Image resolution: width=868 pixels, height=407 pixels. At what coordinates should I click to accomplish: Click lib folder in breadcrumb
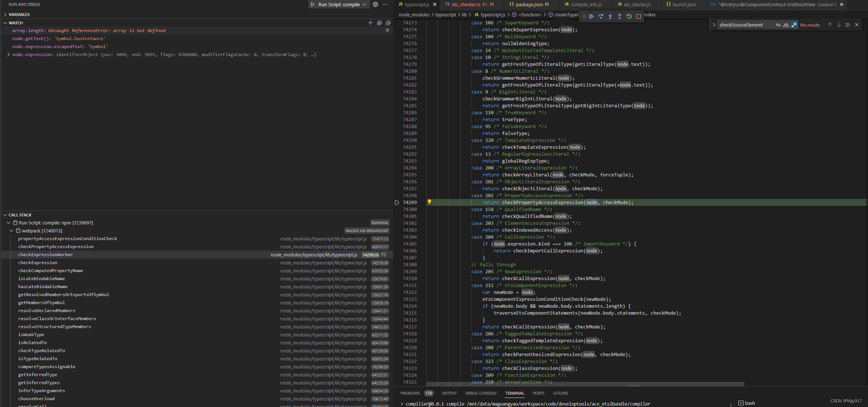tap(464, 15)
